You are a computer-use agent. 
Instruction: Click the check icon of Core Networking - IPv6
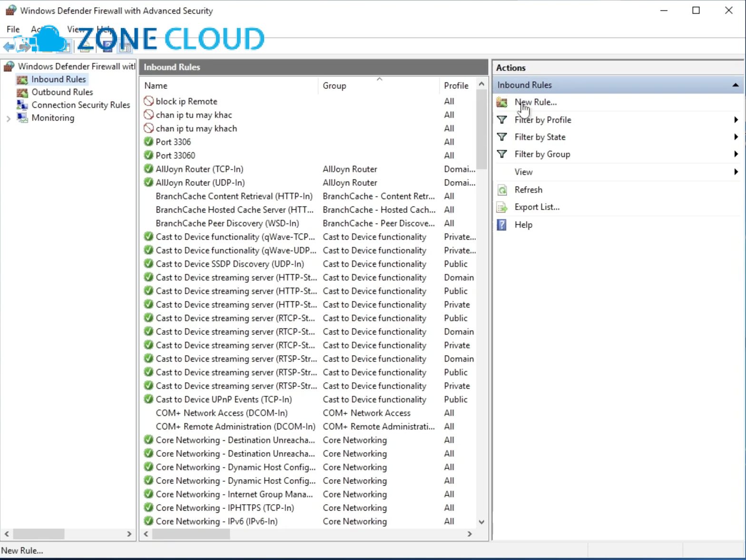(x=148, y=521)
